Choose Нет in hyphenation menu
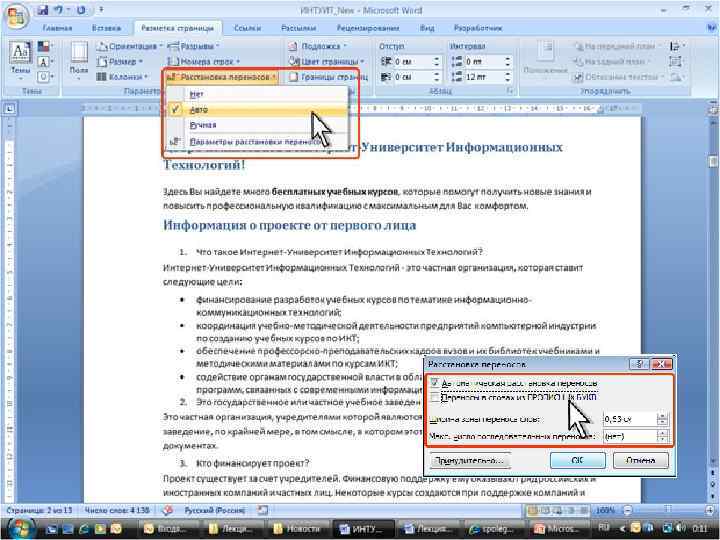Image resolution: width=720 pixels, height=540 pixels. [257, 94]
